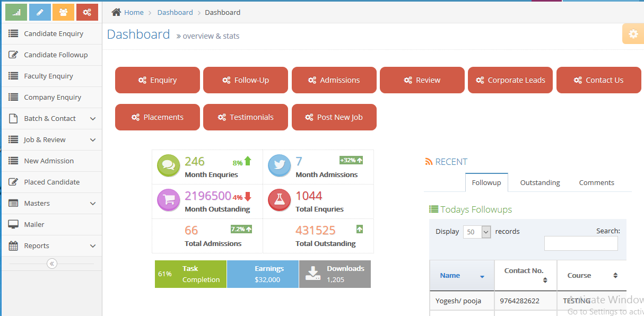Viewport: 644px width, 316px height.
Task: Click the Admissions red button
Action: tap(334, 80)
